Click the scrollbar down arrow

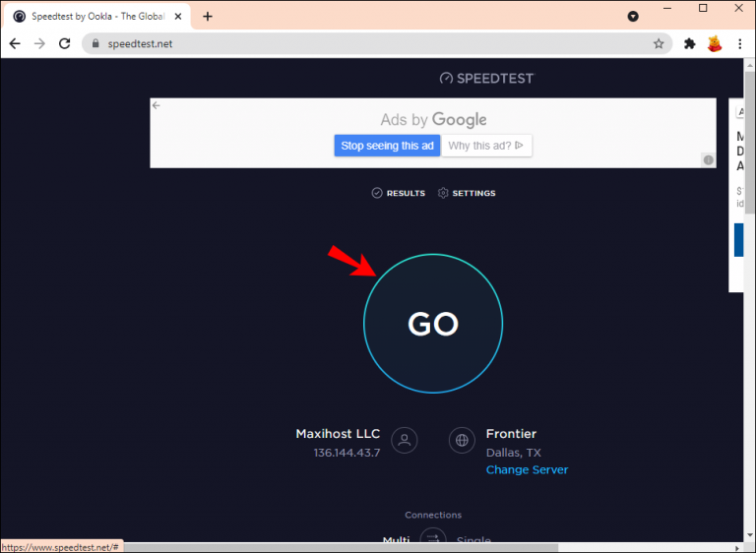click(750, 535)
